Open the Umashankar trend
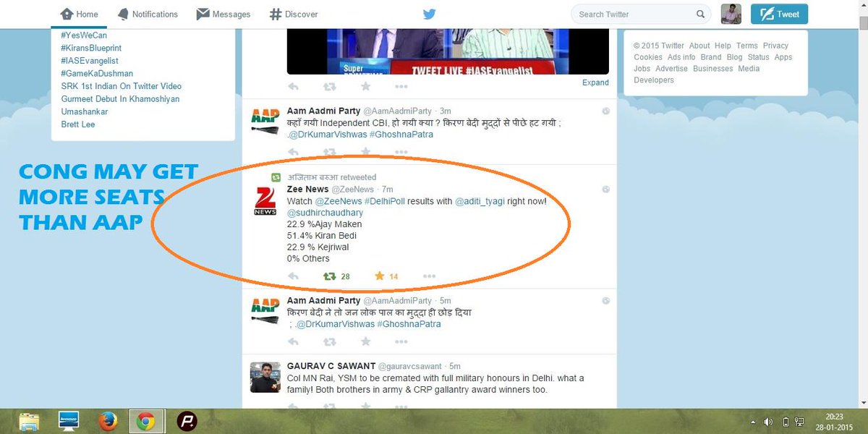 tap(85, 112)
